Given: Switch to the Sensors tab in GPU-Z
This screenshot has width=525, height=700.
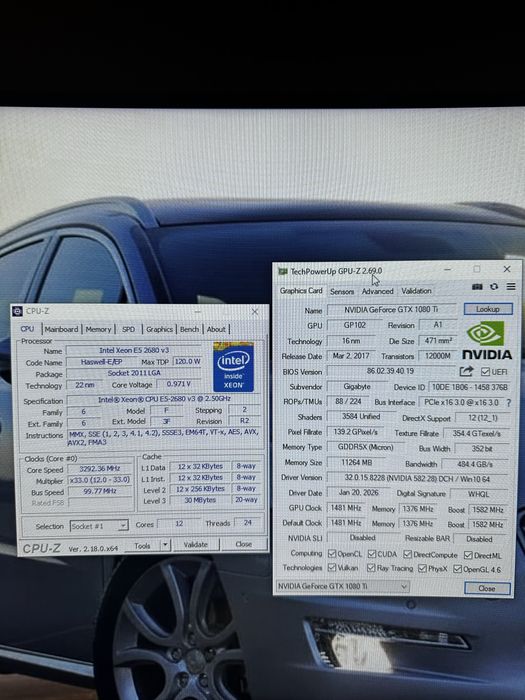Looking at the screenshot, I should [342, 292].
